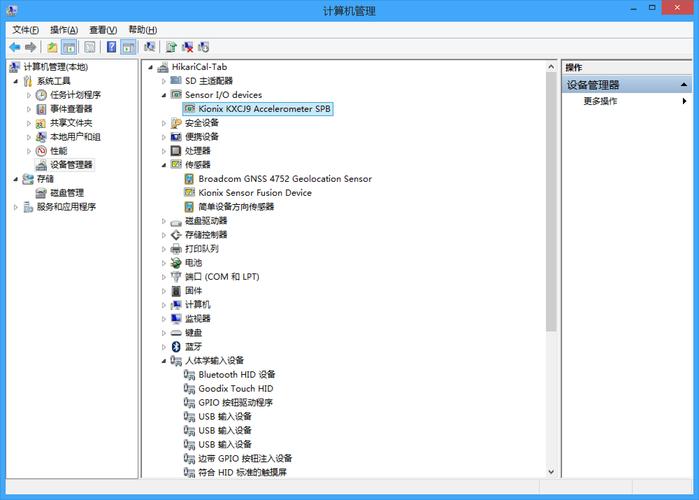Expand the 便携设备 category

(164, 137)
